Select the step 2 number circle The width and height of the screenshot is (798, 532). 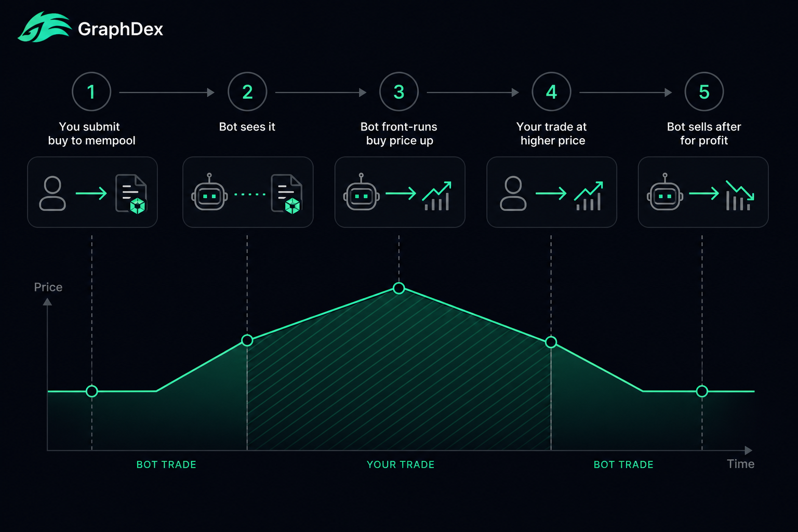(x=247, y=92)
